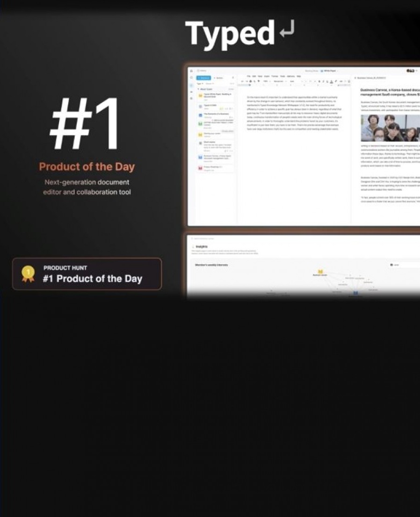Click the large '#1' text
Viewport: 420px width, 517px height.
point(84,124)
